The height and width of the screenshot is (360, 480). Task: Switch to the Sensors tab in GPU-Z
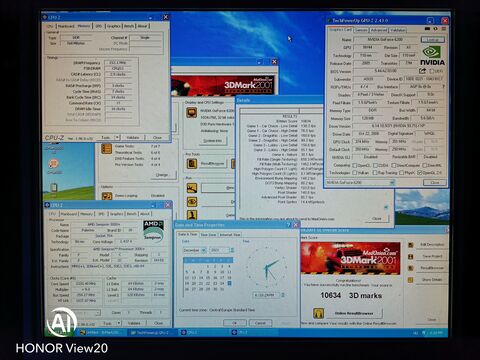361,30
